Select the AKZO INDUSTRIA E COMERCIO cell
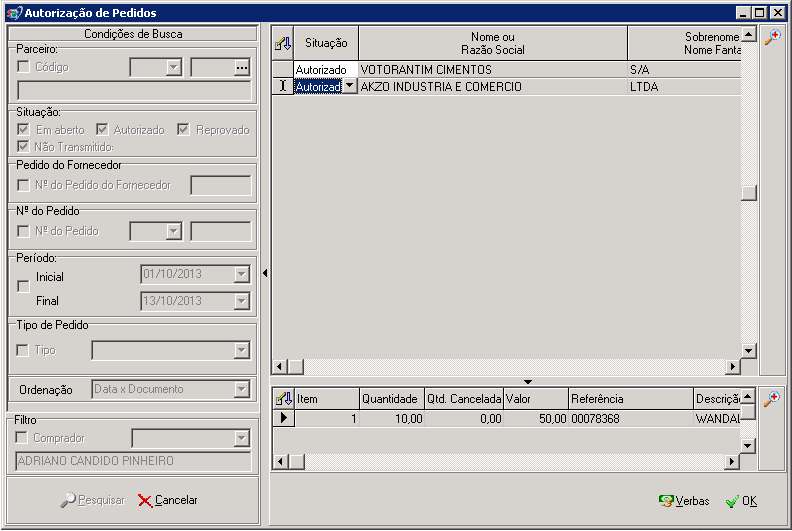Image resolution: width=792 pixels, height=531 pixels. point(492,86)
